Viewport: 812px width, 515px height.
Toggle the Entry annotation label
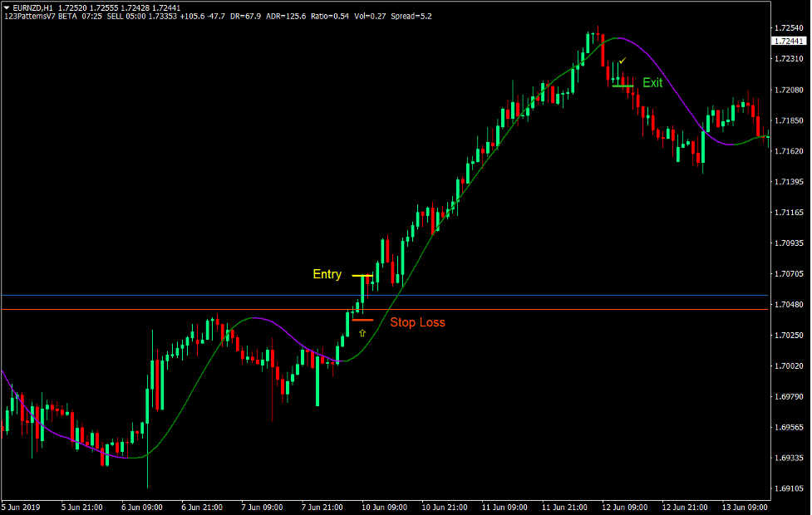[x=327, y=274]
